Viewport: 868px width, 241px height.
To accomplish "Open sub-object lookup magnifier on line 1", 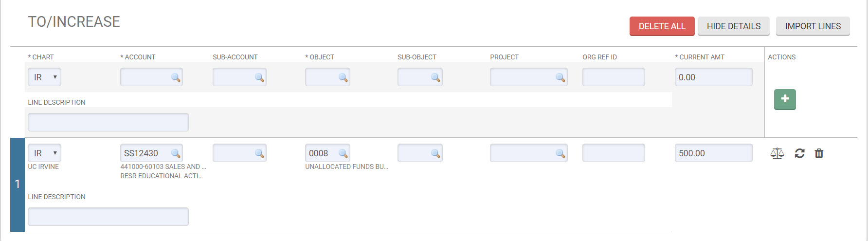I will tap(435, 153).
